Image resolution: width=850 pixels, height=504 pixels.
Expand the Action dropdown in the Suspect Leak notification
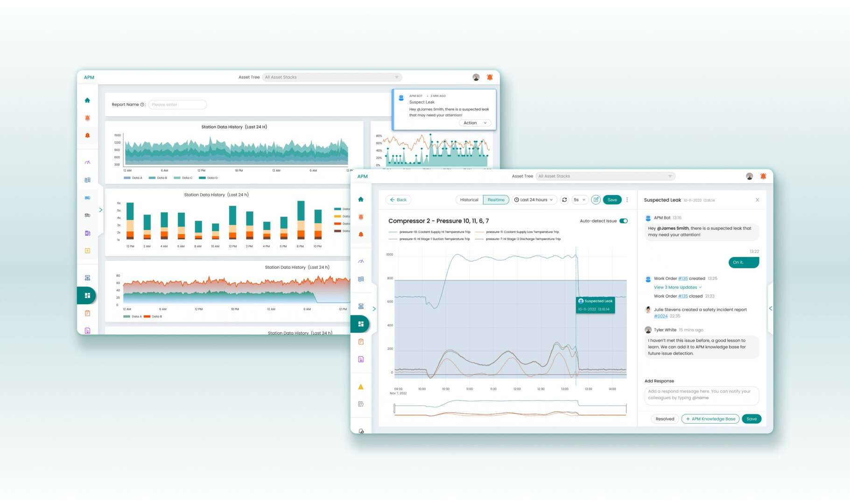475,123
